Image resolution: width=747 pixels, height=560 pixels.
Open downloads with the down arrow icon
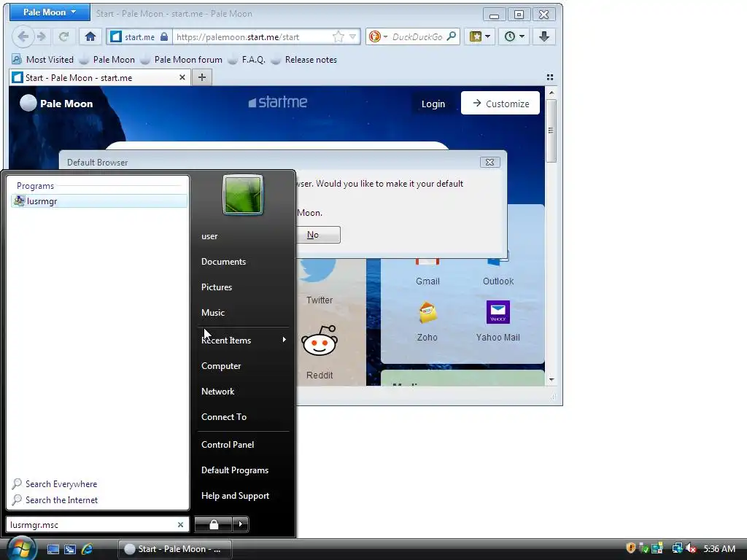click(x=544, y=36)
